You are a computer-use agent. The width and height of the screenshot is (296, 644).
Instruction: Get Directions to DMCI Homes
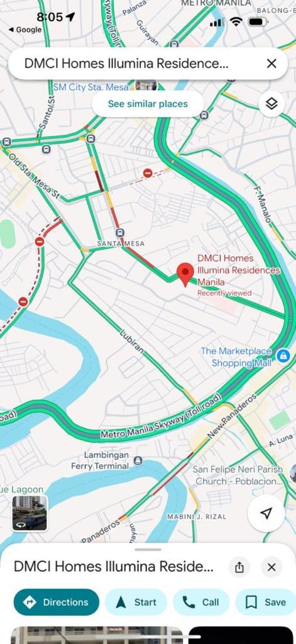click(x=56, y=602)
